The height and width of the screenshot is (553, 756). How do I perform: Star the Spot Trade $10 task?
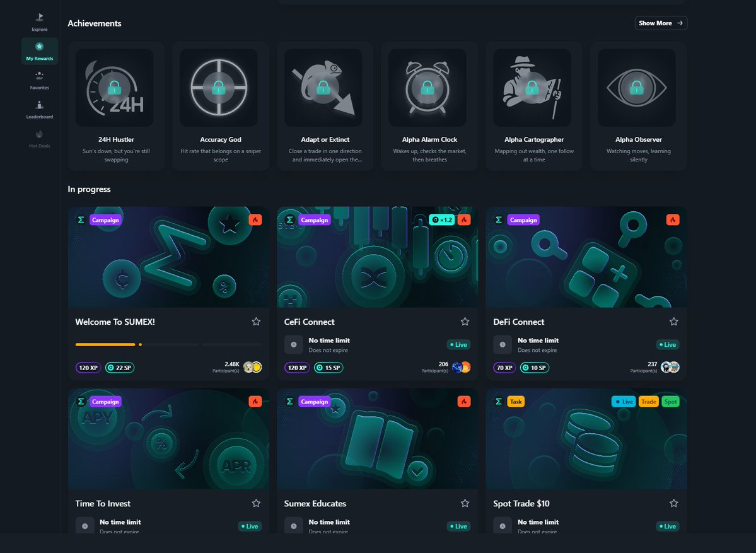point(673,503)
